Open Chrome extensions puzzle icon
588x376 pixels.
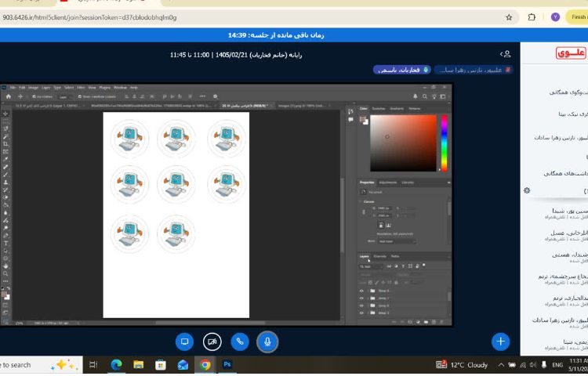532,17
